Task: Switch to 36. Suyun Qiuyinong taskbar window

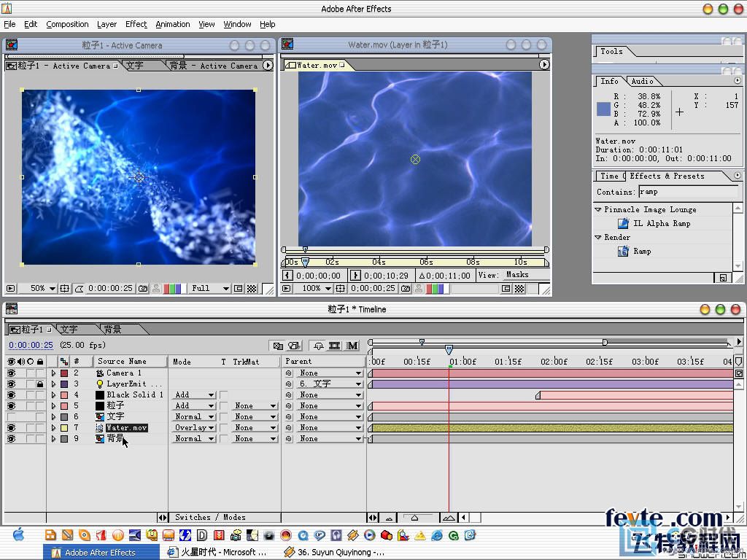Action: (336, 553)
